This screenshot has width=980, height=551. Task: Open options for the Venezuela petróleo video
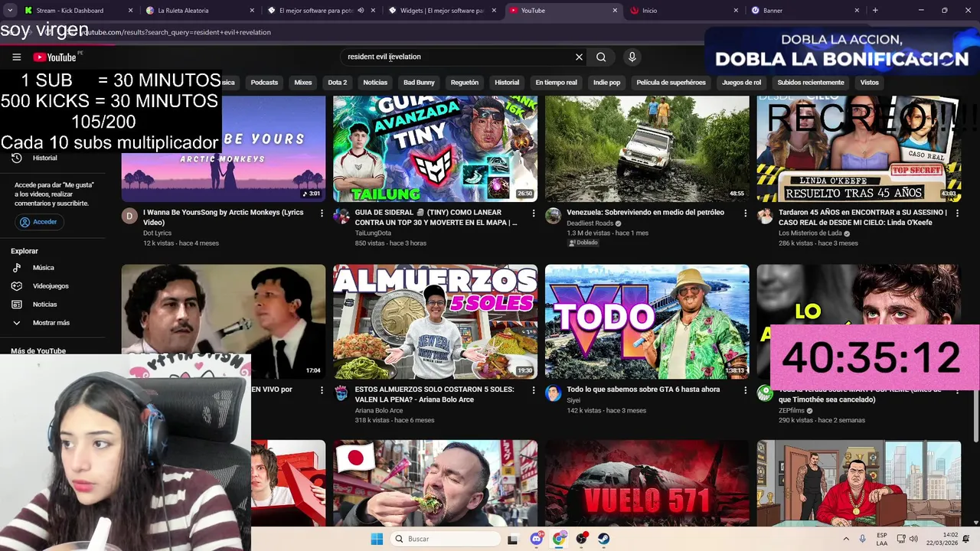[x=746, y=214]
